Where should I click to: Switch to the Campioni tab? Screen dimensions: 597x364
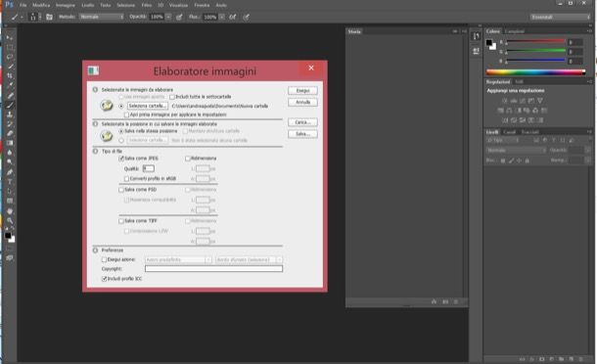(x=515, y=31)
